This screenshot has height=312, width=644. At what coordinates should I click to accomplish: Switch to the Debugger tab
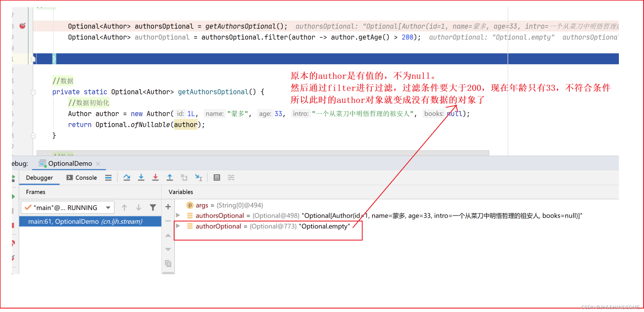pyautogui.click(x=40, y=178)
